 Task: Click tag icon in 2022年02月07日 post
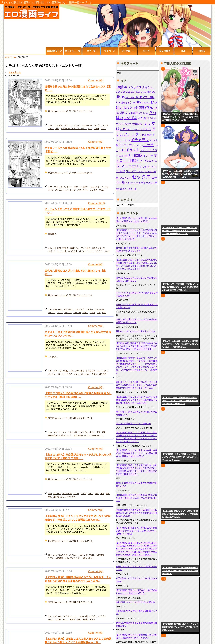(x=46, y=432)
